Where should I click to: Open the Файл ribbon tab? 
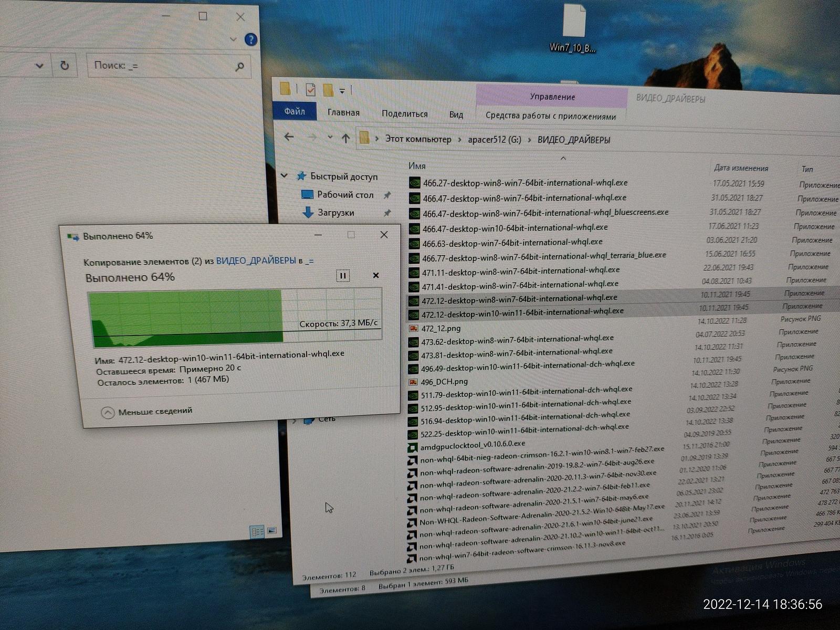(x=295, y=111)
